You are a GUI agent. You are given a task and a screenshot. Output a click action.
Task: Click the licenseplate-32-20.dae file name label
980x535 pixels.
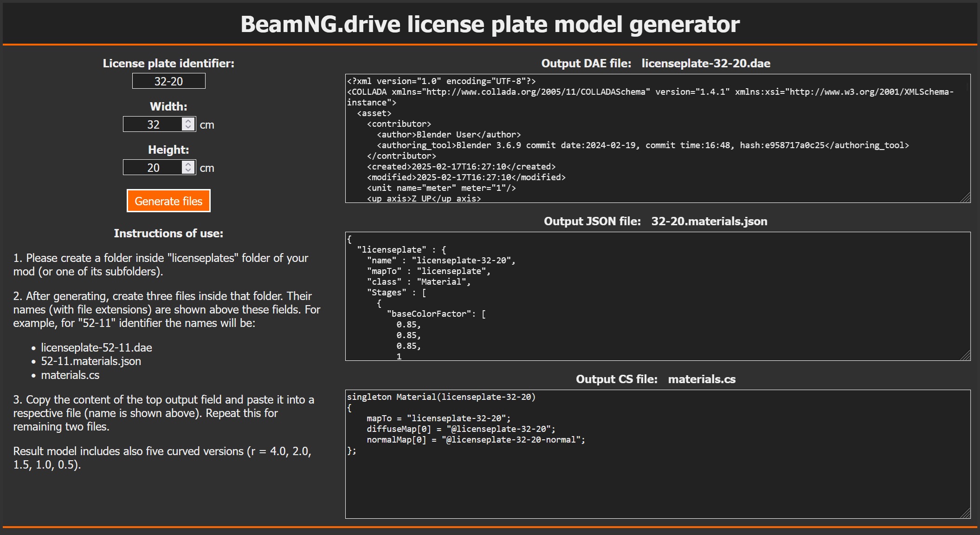point(705,64)
